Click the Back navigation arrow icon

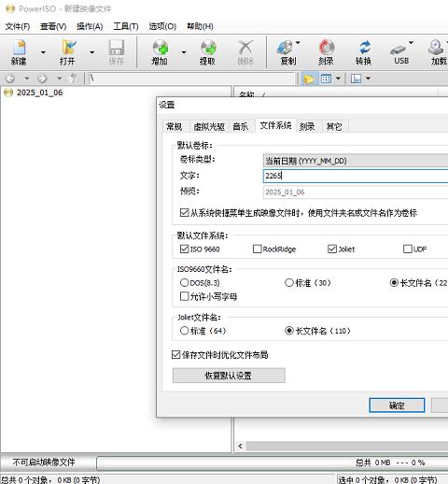[x=10, y=78]
